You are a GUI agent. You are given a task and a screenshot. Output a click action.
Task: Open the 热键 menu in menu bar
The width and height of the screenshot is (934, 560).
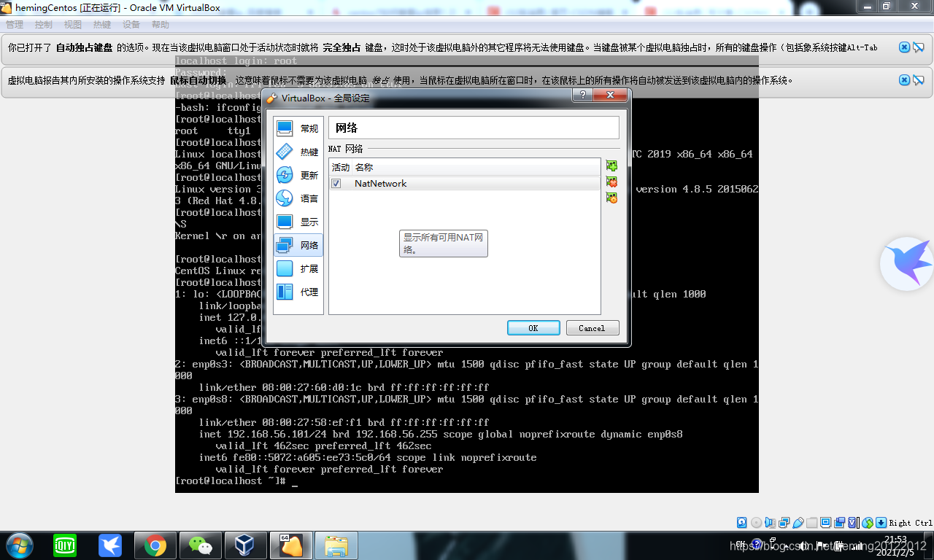(x=102, y=25)
